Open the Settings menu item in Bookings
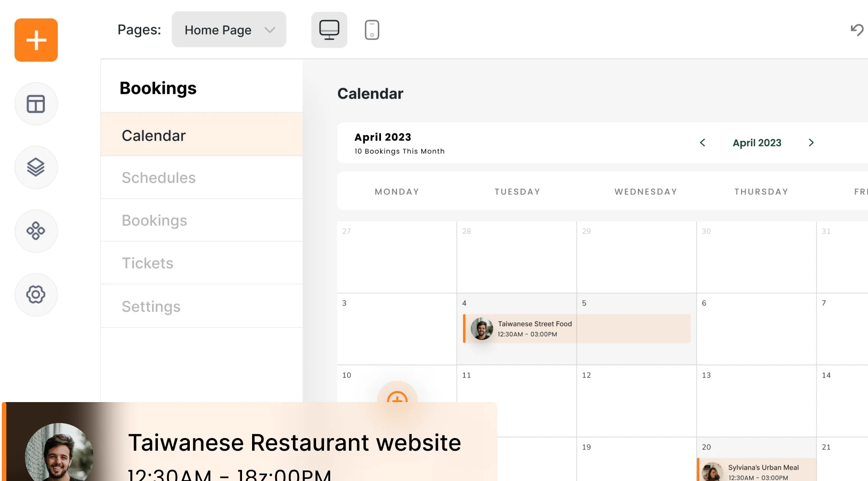868x481 pixels. pos(202,306)
